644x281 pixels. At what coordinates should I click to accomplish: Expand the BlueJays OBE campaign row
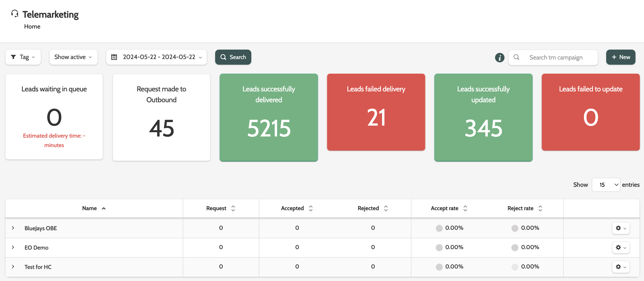13,228
